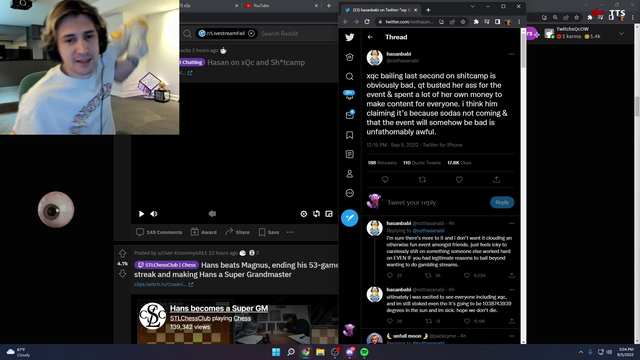This screenshot has width=640, height=360.
Task: Open Twitter Profile icon in sidebar
Action: click(349, 174)
